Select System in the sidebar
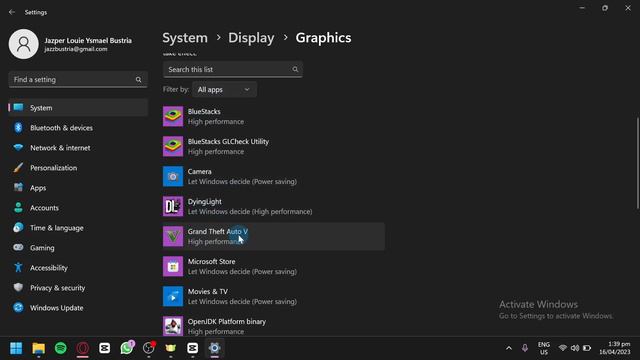Screen dimensions: 640x360 point(78,108)
